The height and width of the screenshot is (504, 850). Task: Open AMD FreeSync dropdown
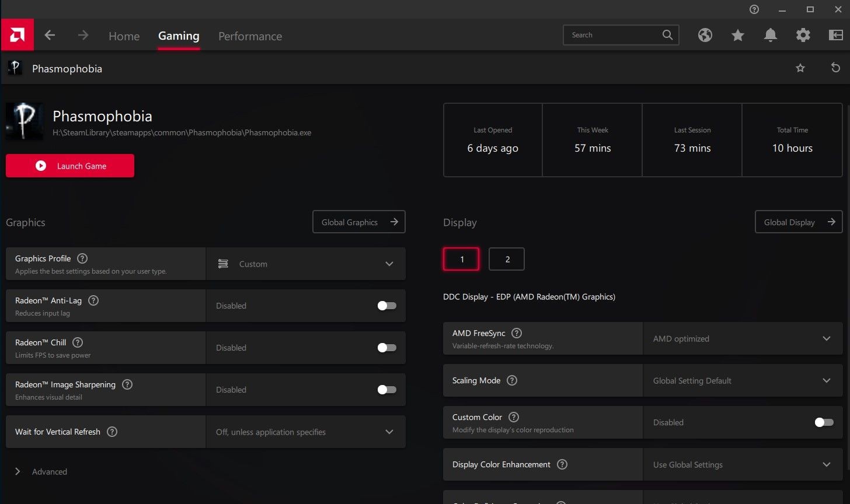click(743, 338)
